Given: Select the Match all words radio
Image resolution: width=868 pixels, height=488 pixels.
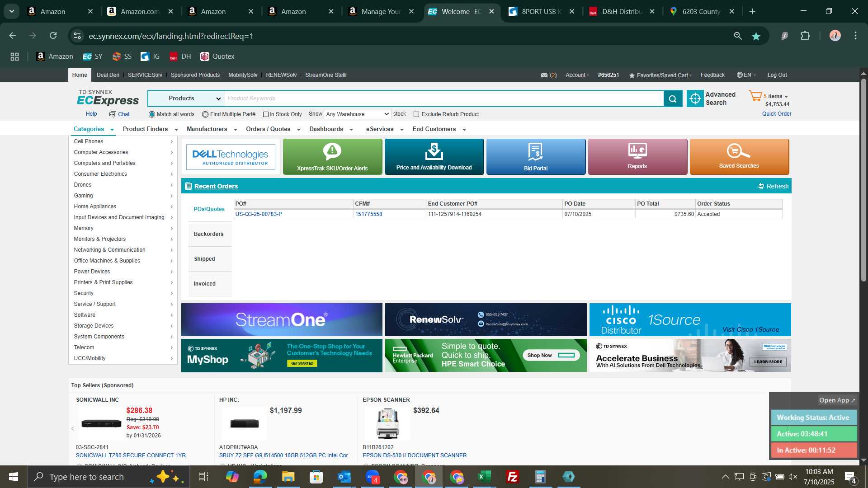Looking at the screenshot, I should 152,114.
